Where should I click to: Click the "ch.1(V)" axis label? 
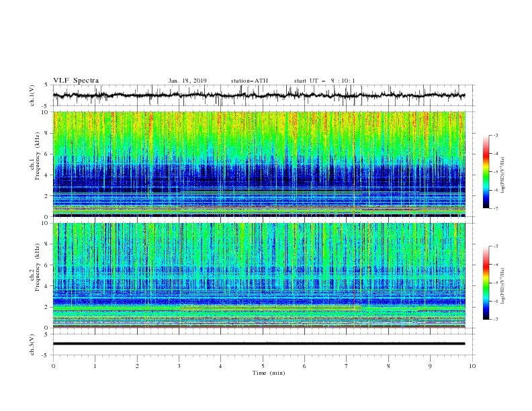tap(32, 95)
